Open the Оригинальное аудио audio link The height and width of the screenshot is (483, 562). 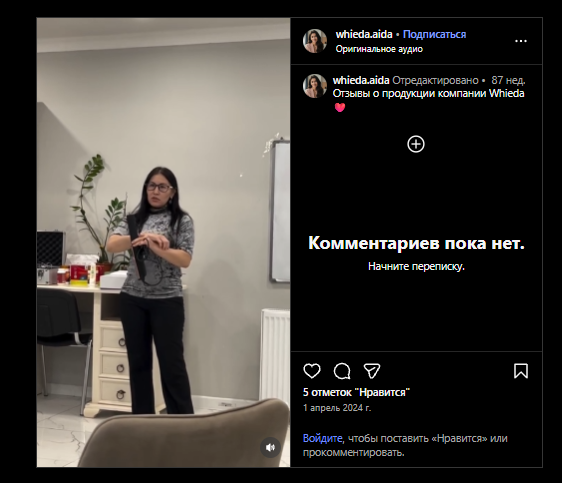(379, 49)
